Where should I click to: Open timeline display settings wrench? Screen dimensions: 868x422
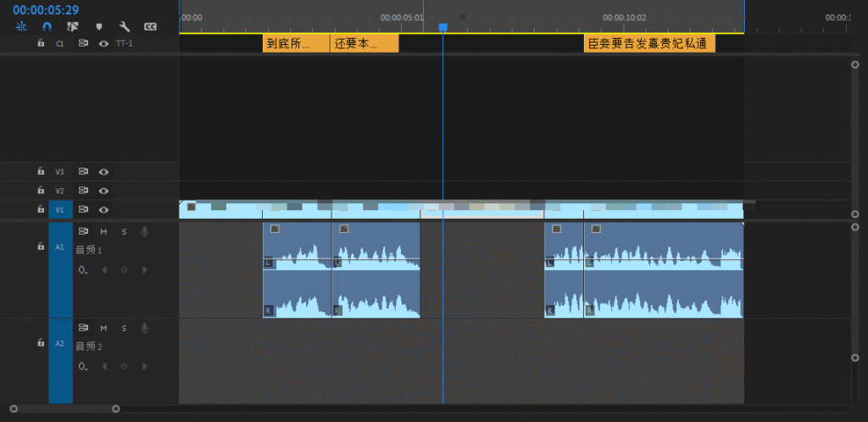pos(124,26)
